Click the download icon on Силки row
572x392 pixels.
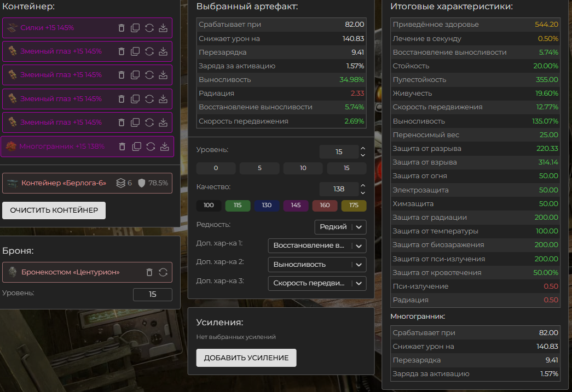pyautogui.click(x=163, y=28)
